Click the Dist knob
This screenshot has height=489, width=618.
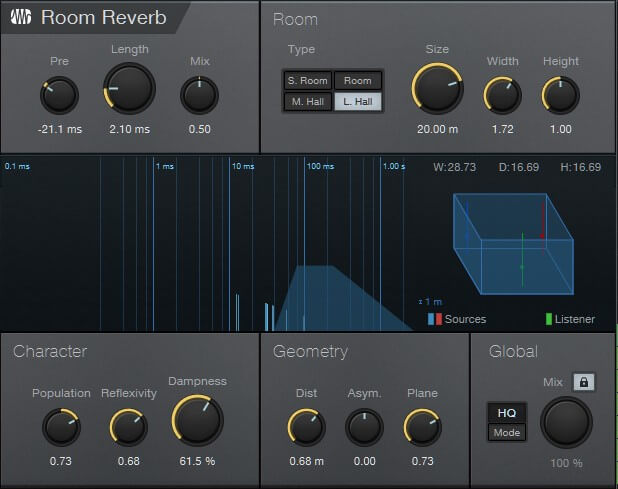point(306,427)
